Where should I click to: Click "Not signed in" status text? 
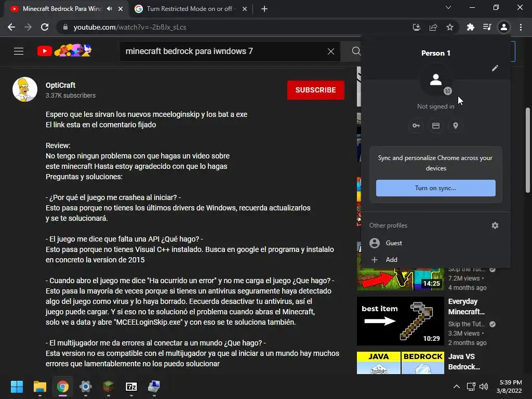click(x=436, y=107)
